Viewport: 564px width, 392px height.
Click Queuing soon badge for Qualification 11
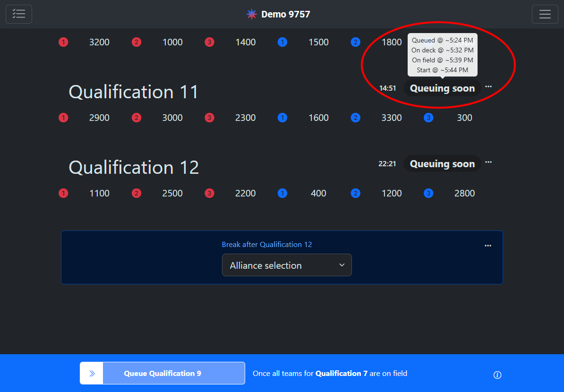coord(442,88)
